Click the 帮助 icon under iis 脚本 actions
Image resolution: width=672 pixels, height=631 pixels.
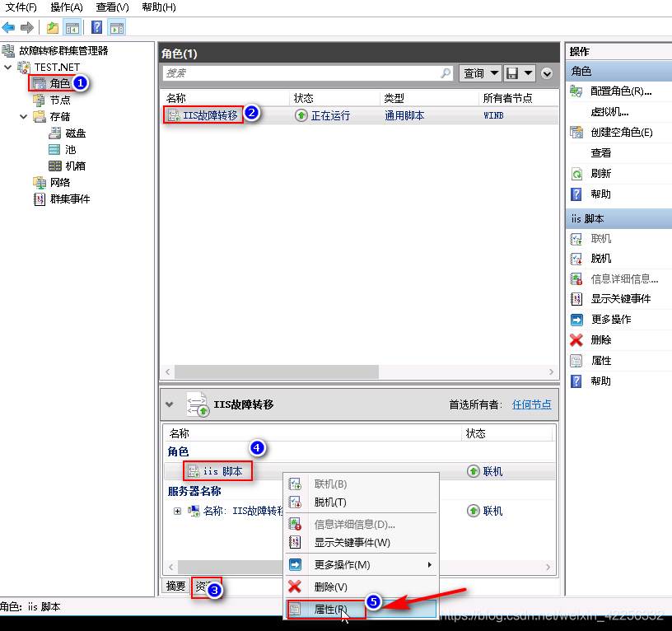coord(576,381)
